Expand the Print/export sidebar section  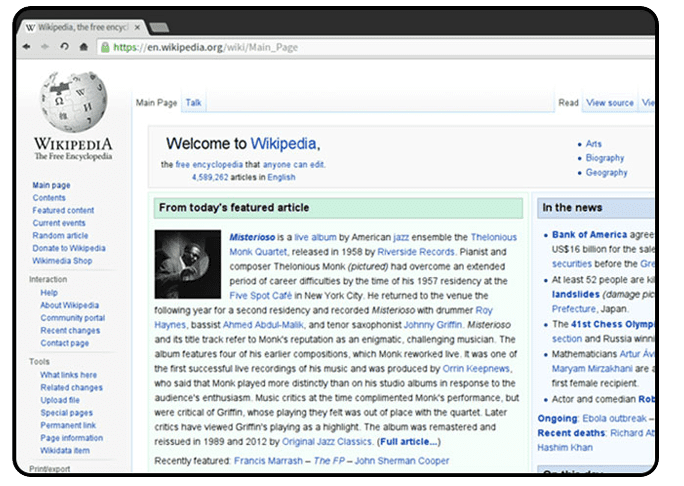click(48, 467)
